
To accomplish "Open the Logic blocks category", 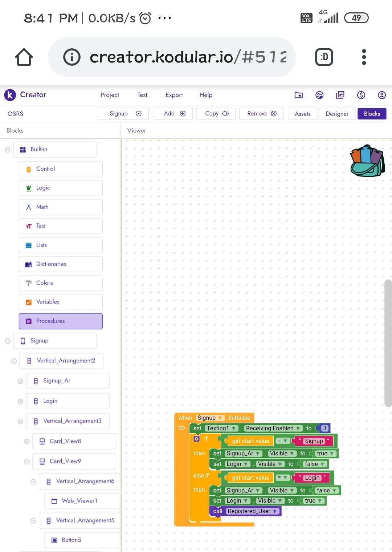I will [61, 188].
